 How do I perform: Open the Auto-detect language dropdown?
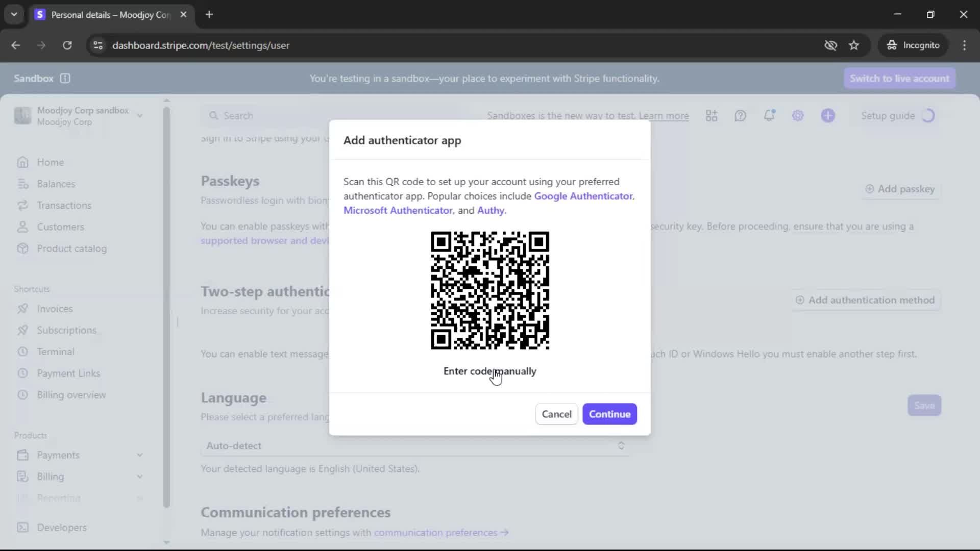[x=414, y=445]
